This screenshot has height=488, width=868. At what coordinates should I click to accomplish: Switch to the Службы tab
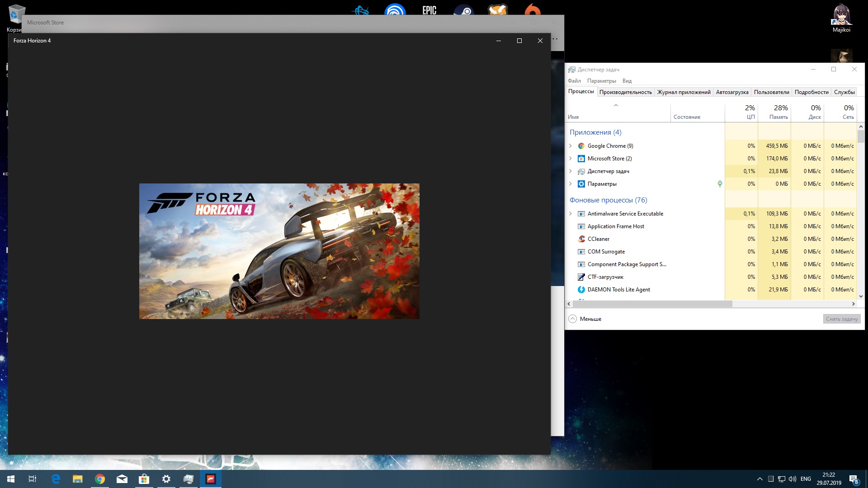(x=844, y=92)
